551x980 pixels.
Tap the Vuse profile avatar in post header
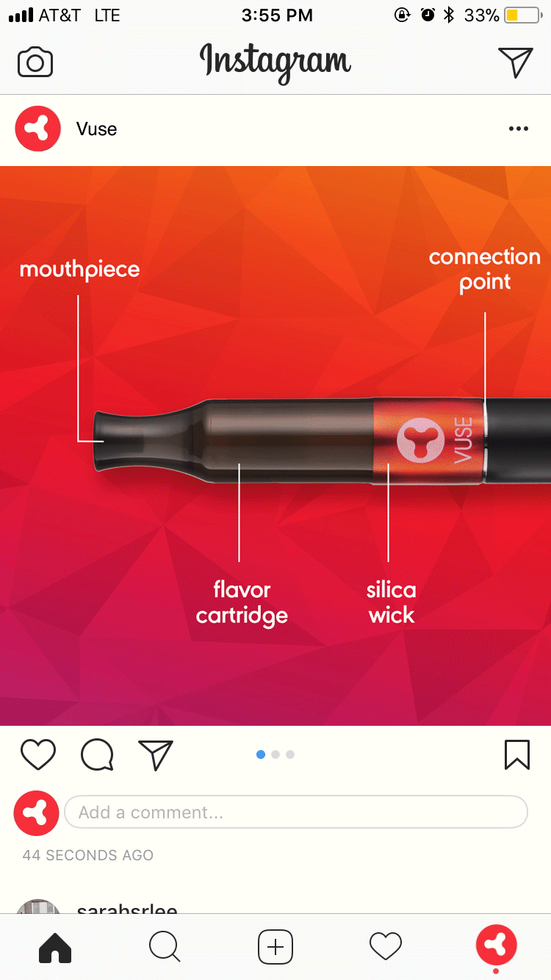point(37,129)
